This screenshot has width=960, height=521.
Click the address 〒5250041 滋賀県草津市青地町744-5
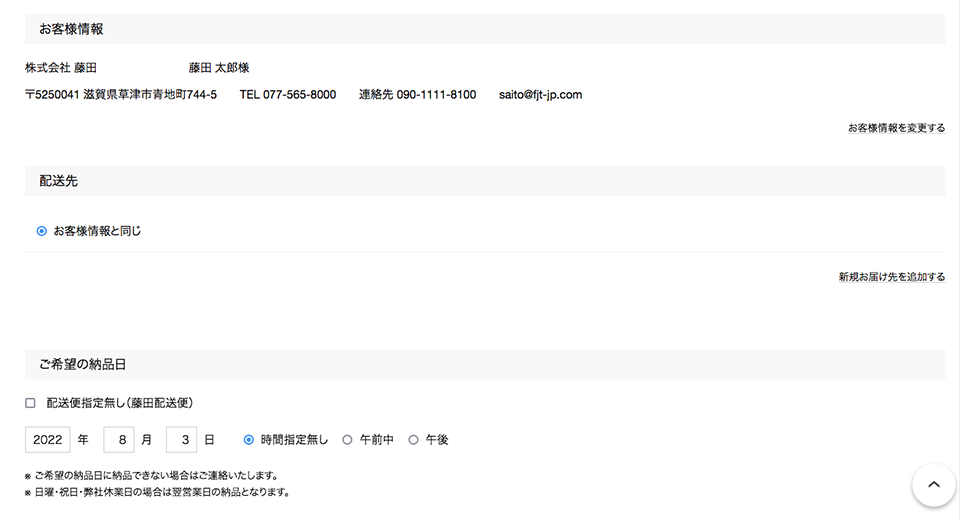(121, 94)
